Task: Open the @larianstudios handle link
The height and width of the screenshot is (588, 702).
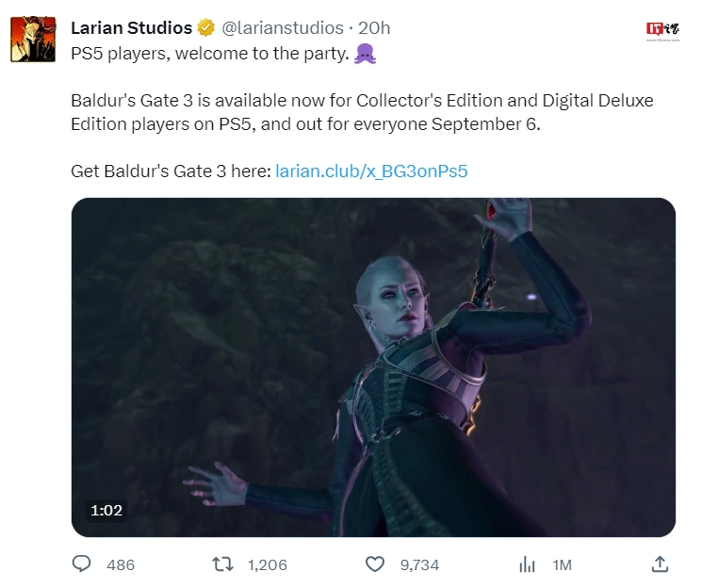Action: click(283, 27)
